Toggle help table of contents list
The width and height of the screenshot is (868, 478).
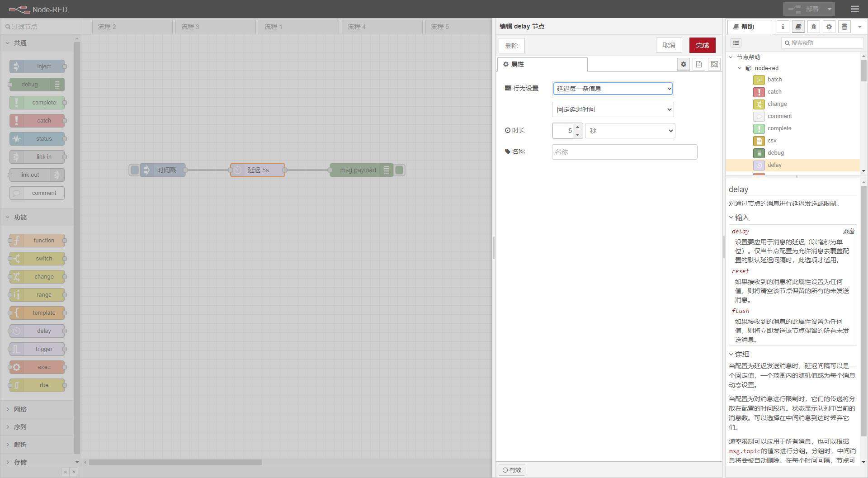736,43
